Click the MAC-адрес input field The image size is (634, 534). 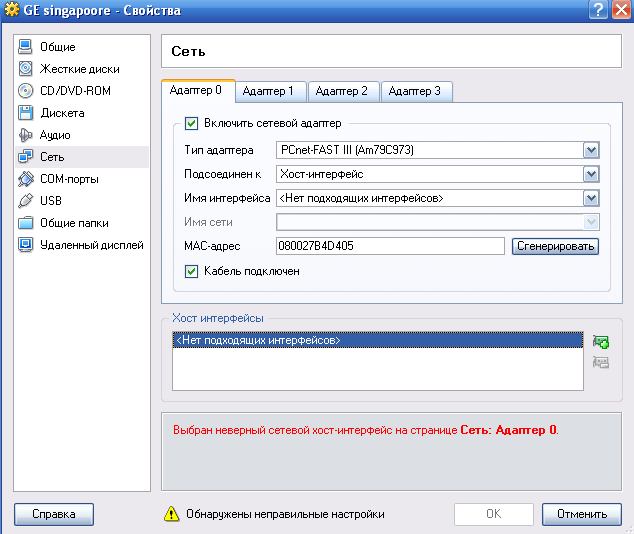pyautogui.click(x=390, y=246)
